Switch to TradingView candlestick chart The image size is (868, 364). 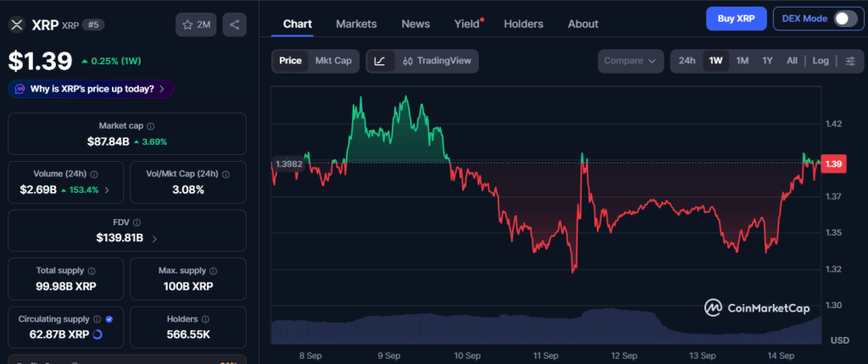[x=437, y=61]
